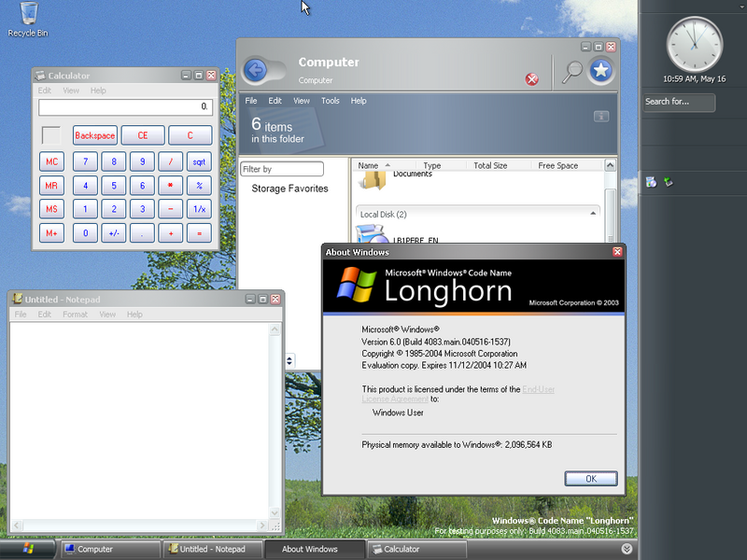The width and height of the screenshot is (747, 560).
Task: Open the File menu in Notepad
Action: point(21,315)
